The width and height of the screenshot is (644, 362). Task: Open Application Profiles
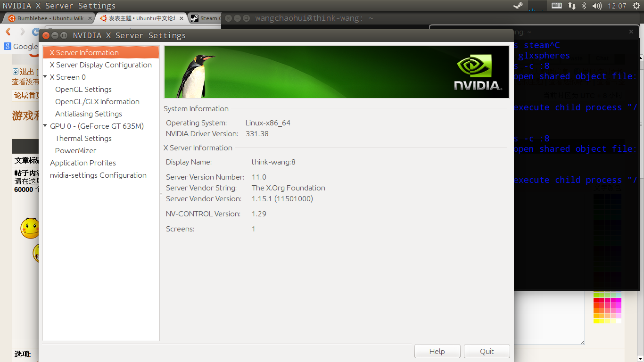pyautogui.click(x=83, y=163)
